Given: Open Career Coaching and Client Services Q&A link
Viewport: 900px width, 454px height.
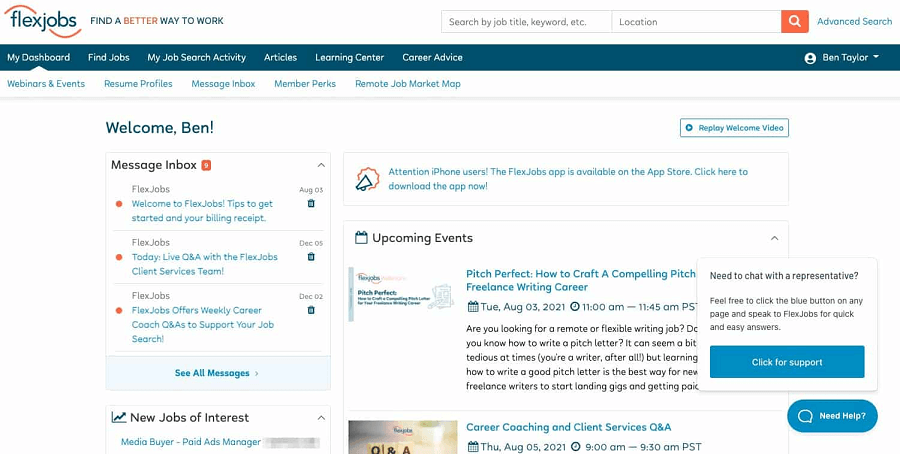Looking at the screenshot, I should point(568,427).
